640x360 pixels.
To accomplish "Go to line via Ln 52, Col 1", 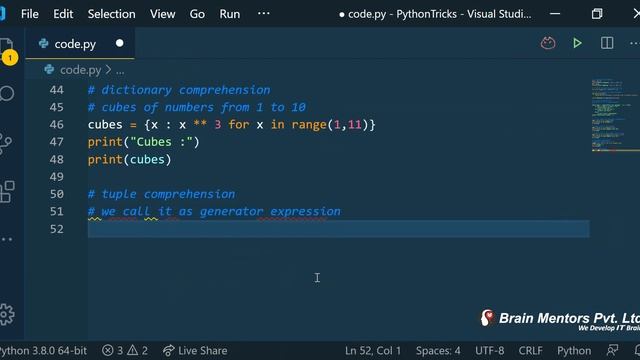I will coord(373,351).
